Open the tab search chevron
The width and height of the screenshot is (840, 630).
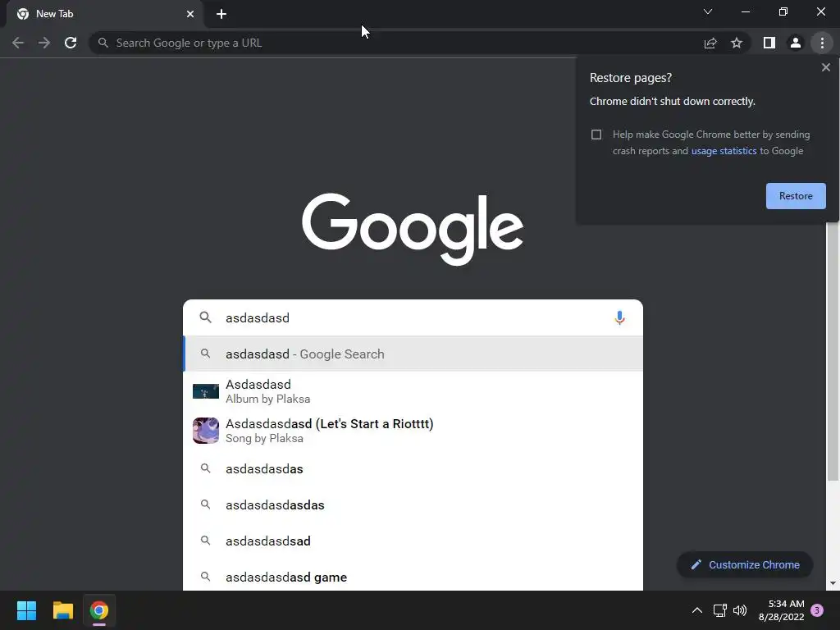708,11
